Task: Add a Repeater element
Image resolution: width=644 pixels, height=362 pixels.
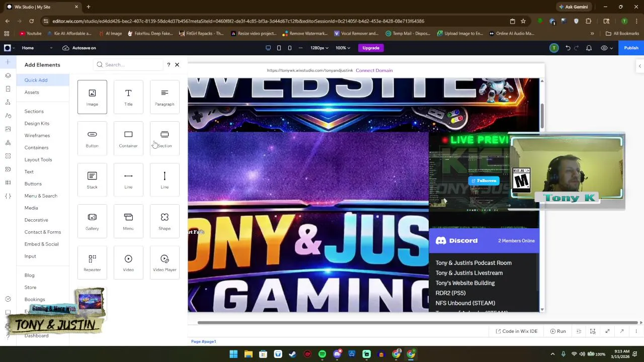Action: pos(92,262)
